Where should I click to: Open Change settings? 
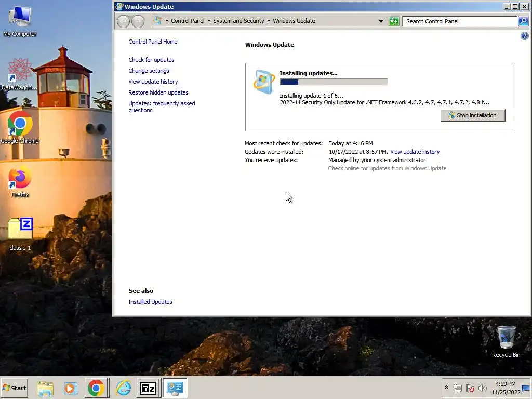149,71
